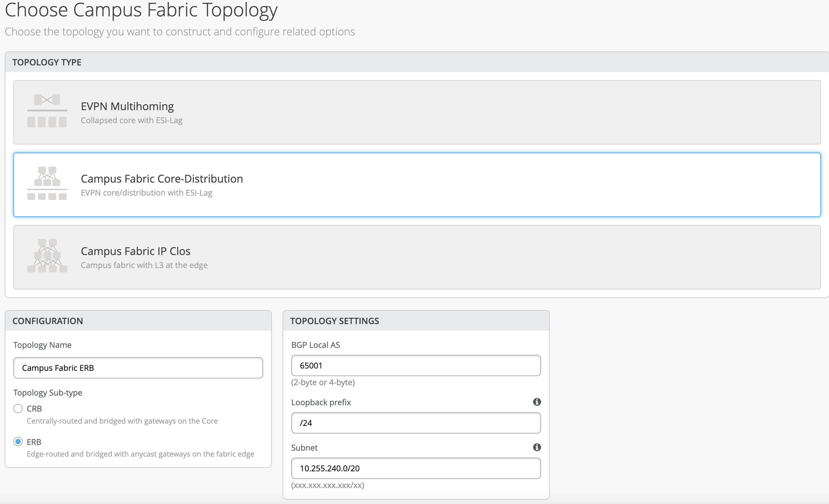Click the Loopback prefix info icon
Screen dimensions: 829x504
537,402
